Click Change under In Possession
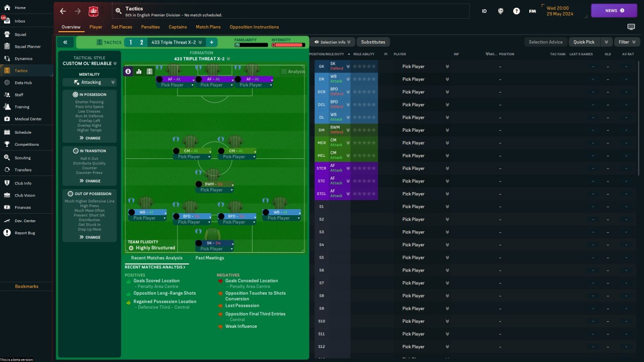The height and width of the screenshot is (362, 644). [90, 138]
